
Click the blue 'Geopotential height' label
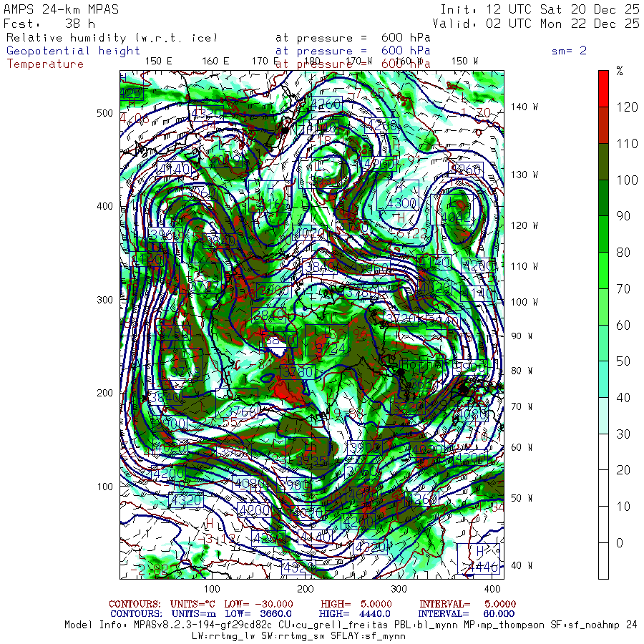pyautogui.click(x=73, y=51)
